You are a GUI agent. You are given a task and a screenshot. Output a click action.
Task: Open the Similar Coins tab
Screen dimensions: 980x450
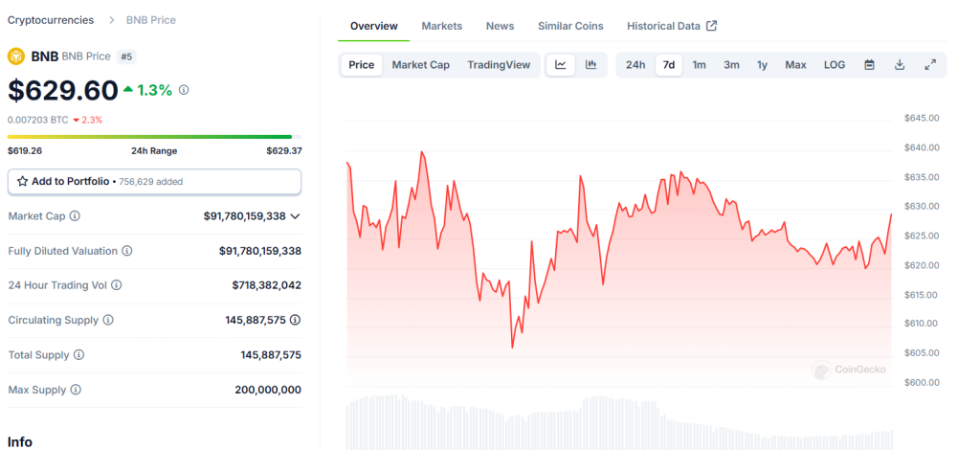click(570, 26)
